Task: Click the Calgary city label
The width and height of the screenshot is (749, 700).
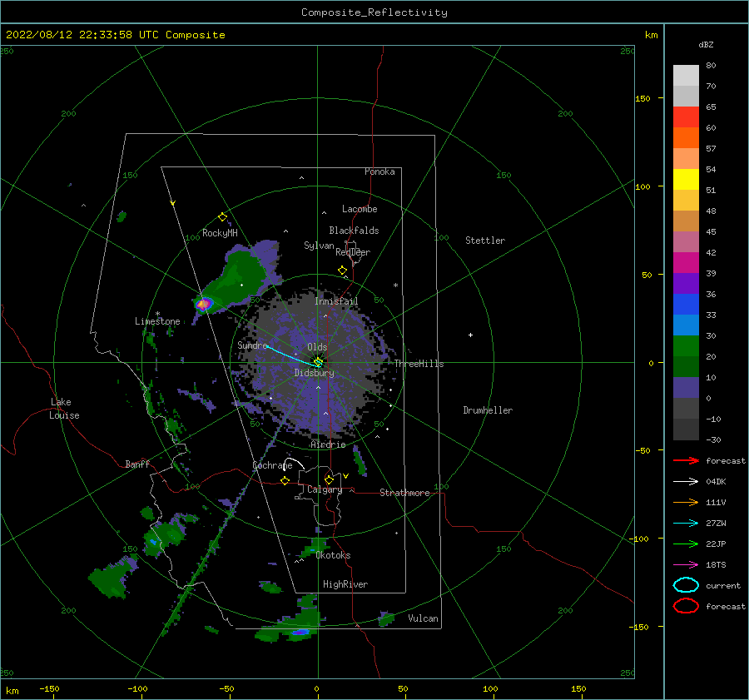Action: click(325, 489)
